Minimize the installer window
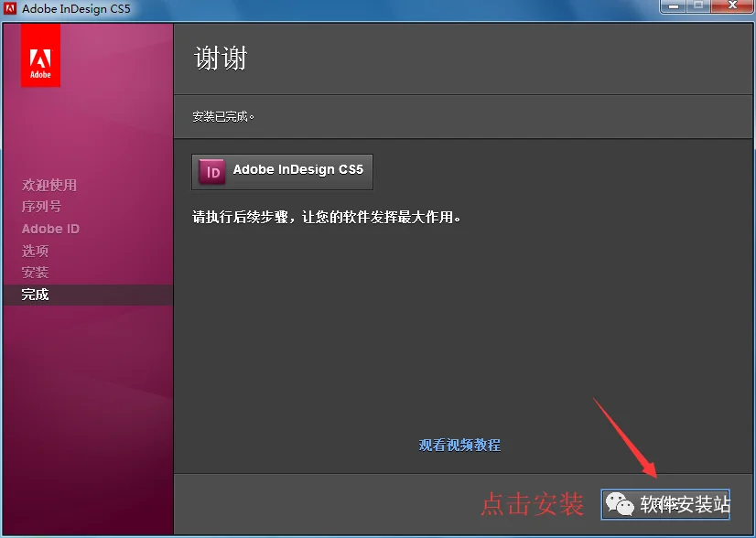The image size is (756, 538). click(x=674, y=6)
